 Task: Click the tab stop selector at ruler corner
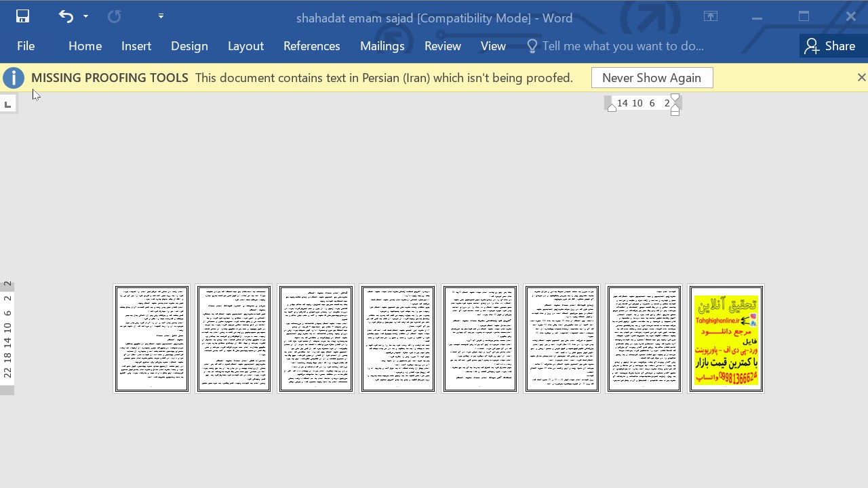(7, 104)
